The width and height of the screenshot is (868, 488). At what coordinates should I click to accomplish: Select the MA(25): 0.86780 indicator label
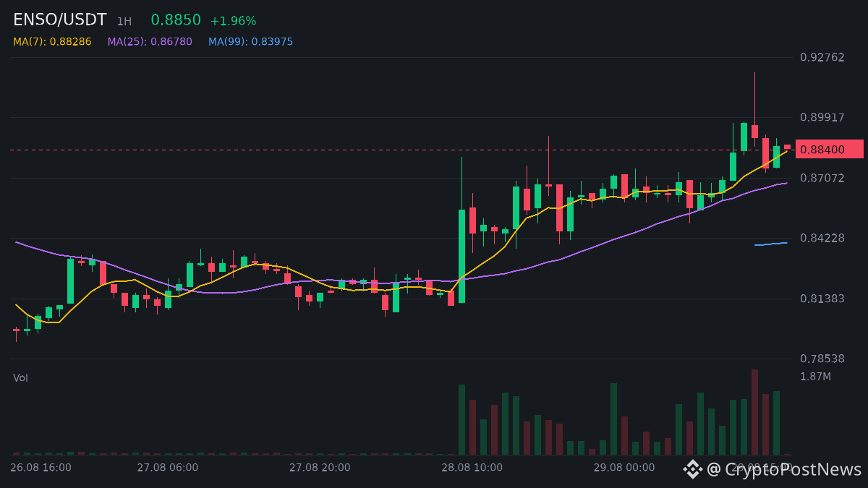coord(150,42)
